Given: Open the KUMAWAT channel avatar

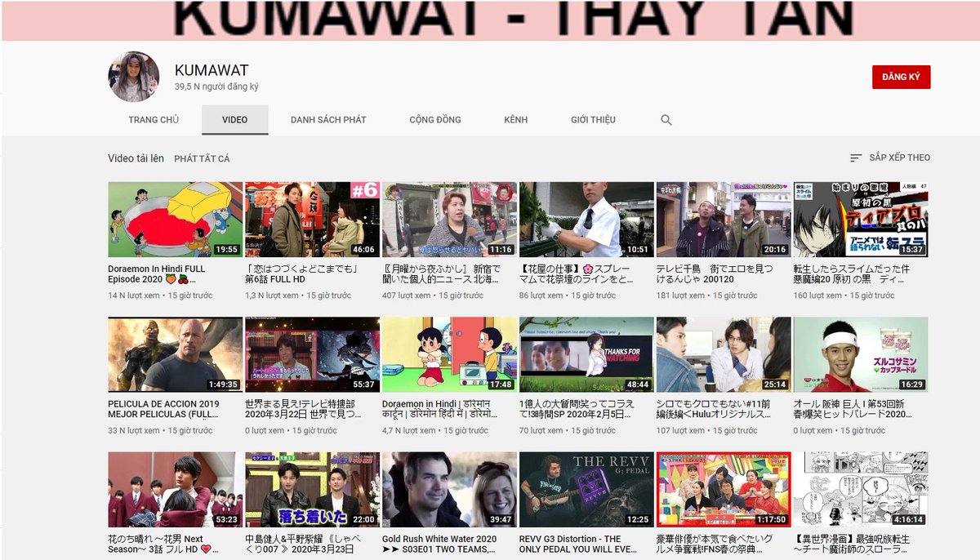Looking at the screenshot, I should pos(134,77).
